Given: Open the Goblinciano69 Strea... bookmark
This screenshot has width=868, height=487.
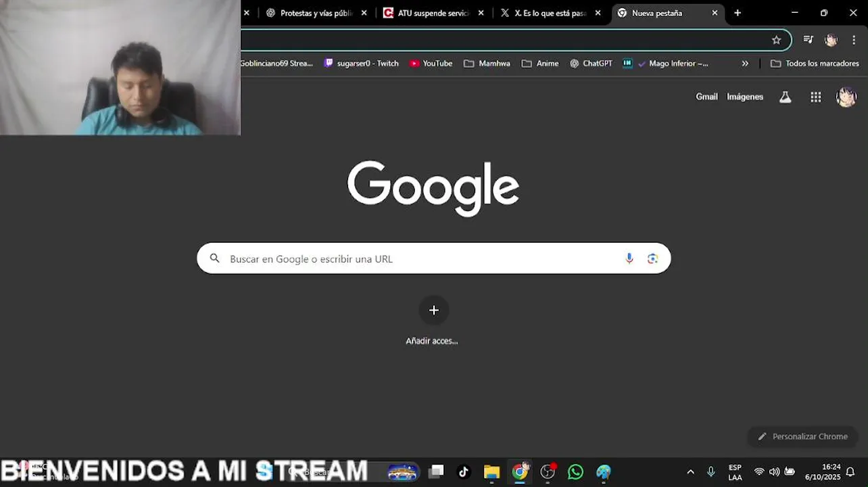Looking at the screenshot, I should pos(276,64).
